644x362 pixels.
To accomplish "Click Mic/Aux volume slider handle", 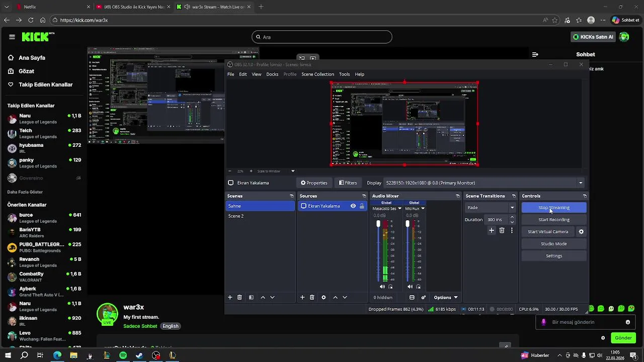I will tap(408, 223).
